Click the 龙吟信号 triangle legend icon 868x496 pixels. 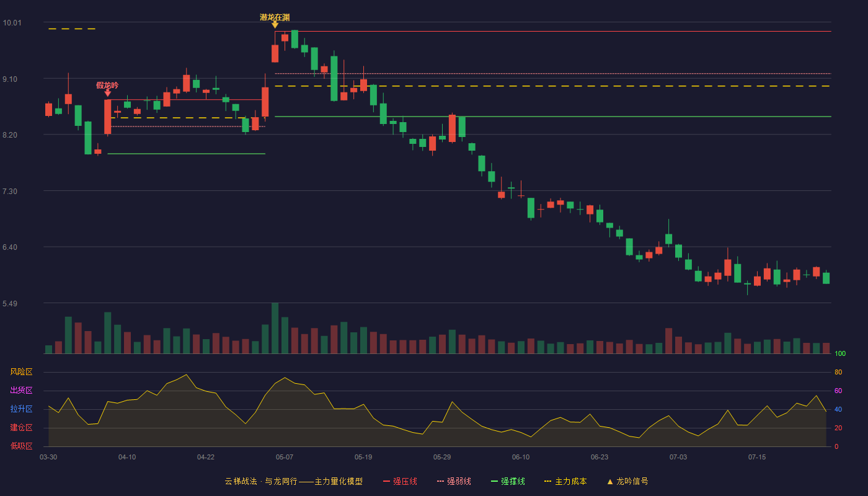[610, 482]
